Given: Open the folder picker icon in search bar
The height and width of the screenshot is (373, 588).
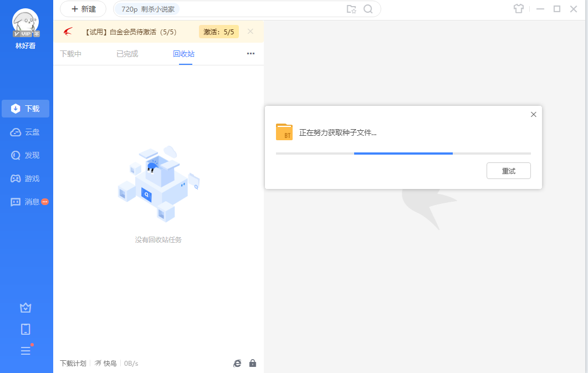Looking at the screenshot, I should pos(351,9).
